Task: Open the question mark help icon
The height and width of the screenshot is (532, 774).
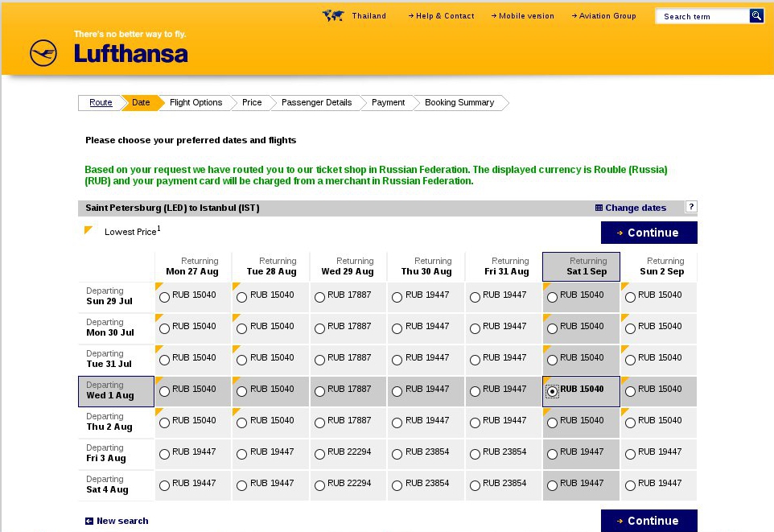Action: [x=691, y=207]
